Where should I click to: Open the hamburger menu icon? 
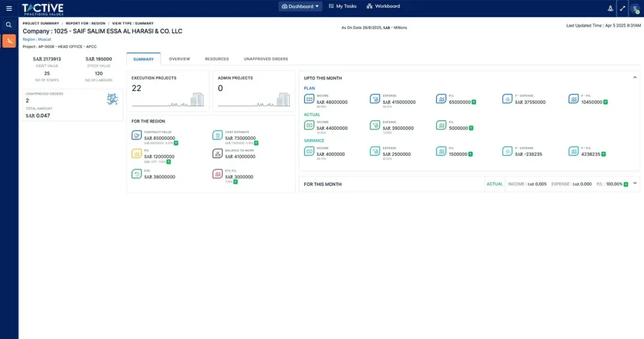click(9, 8)
